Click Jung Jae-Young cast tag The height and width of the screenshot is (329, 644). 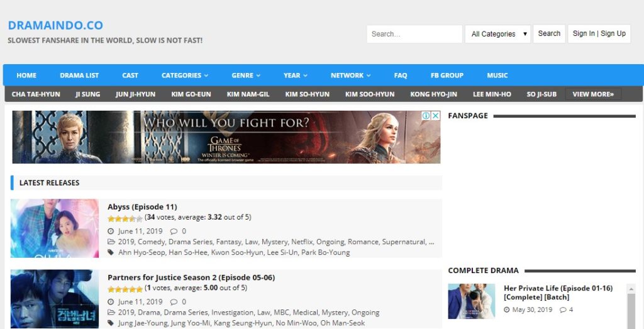point(143,323)
